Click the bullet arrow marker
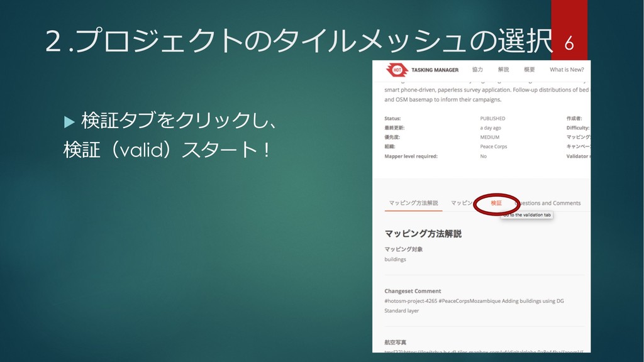This screenshot has height=362, width=644. [69, 122]
